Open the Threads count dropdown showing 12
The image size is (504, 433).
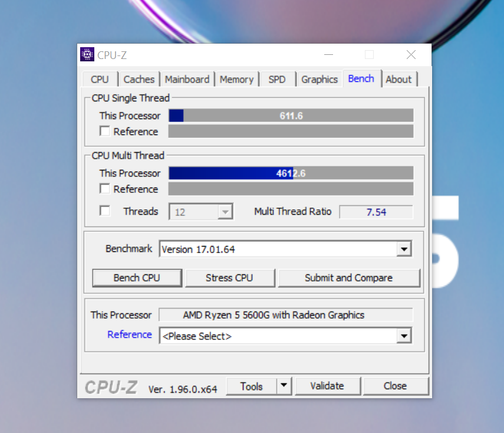click(201, 212)
